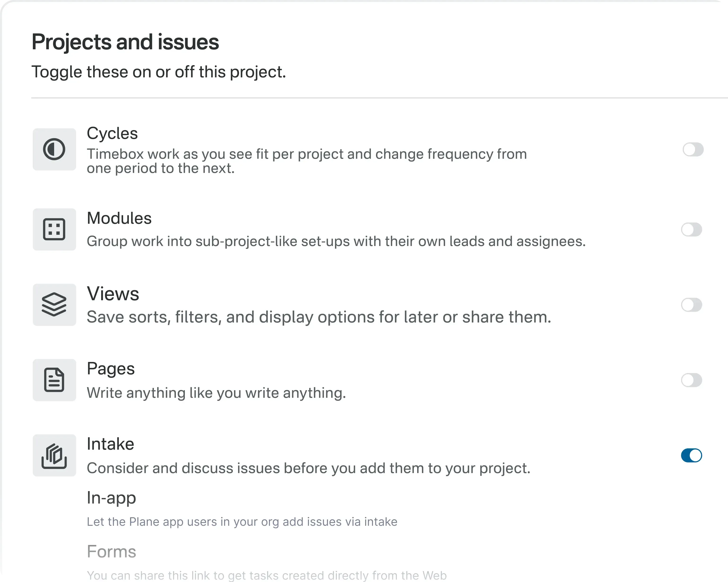Click the Cycles half-circle icon
Screen dimensions: 728x582
[54, 149]
